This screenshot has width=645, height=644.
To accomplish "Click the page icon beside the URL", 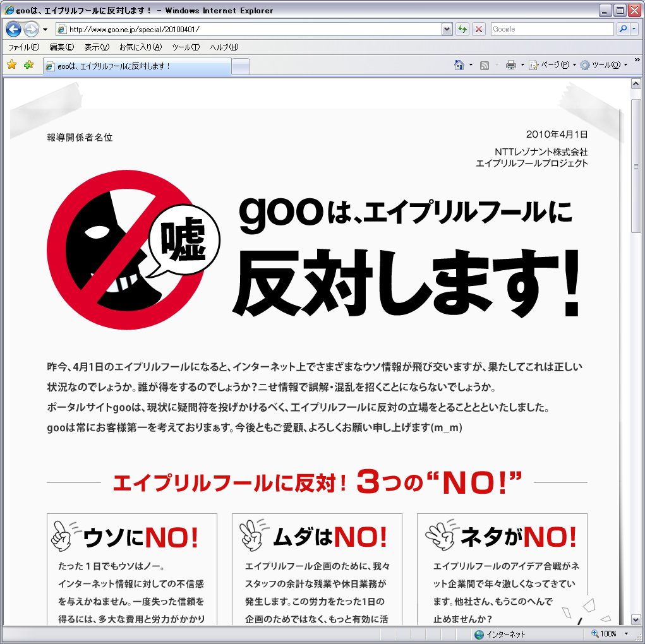I will pos(62,29).
